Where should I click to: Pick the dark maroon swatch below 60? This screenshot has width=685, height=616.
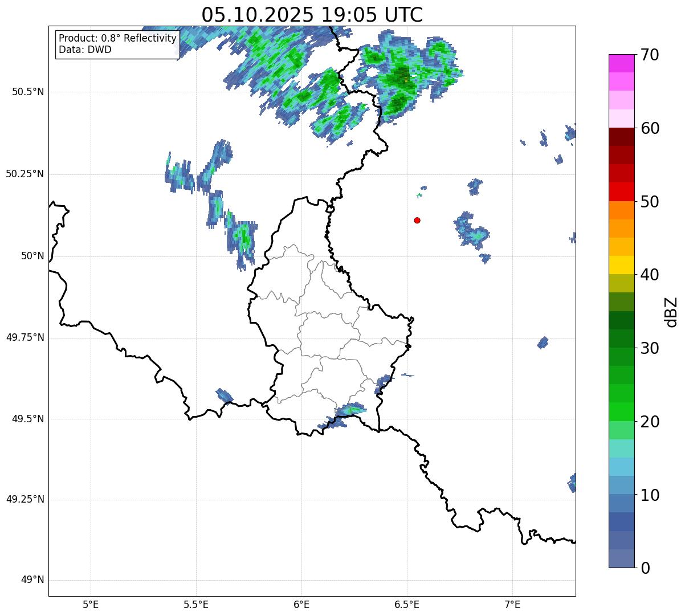pos(622,137)
